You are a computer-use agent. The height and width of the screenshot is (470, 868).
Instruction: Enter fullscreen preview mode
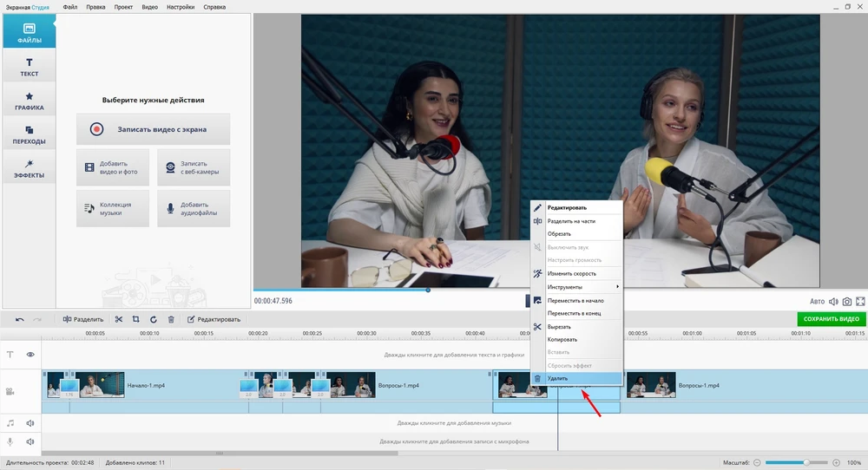pyautogui.click(x=860, y=302)
